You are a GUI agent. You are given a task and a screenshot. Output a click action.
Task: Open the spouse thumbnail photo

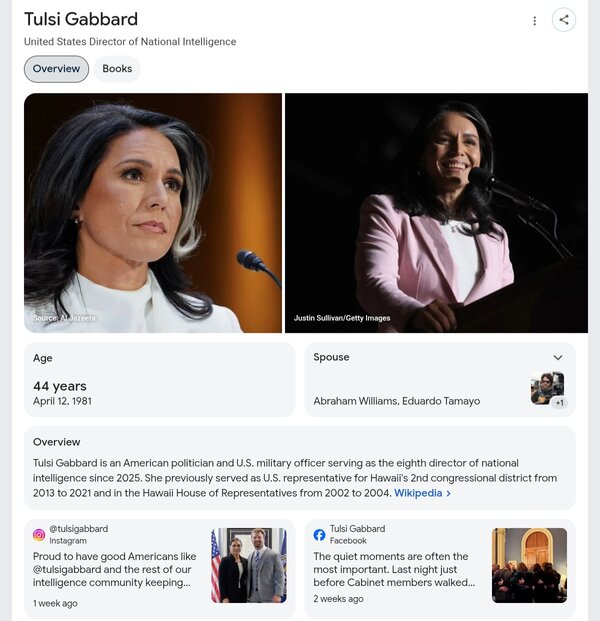pyautogui.click(x=547, y=388)
